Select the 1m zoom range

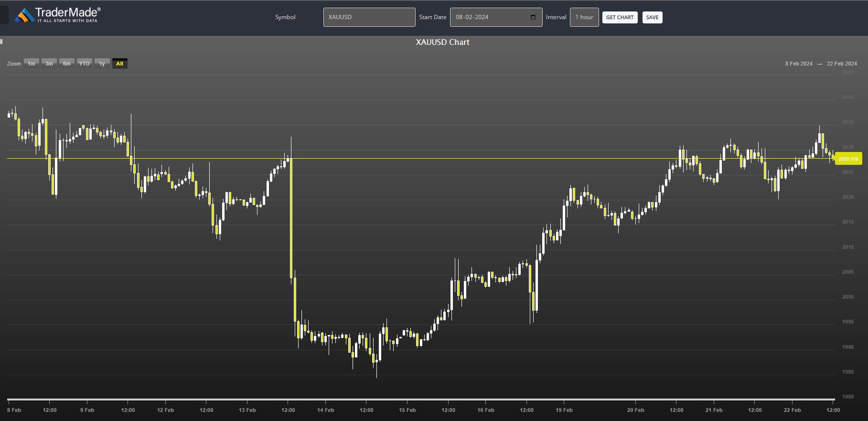click(x=32, y=64)
